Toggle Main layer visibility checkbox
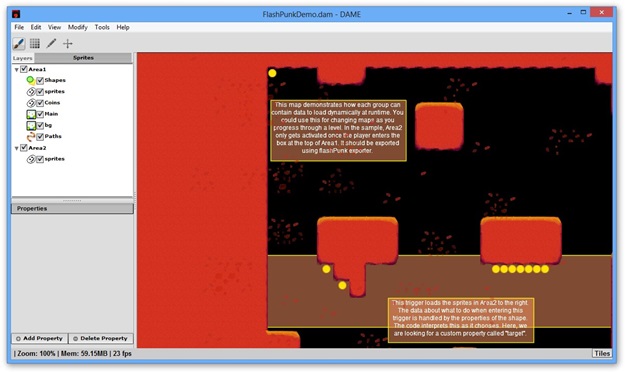This screenshot has width=625, height=373. click(40, 114)
